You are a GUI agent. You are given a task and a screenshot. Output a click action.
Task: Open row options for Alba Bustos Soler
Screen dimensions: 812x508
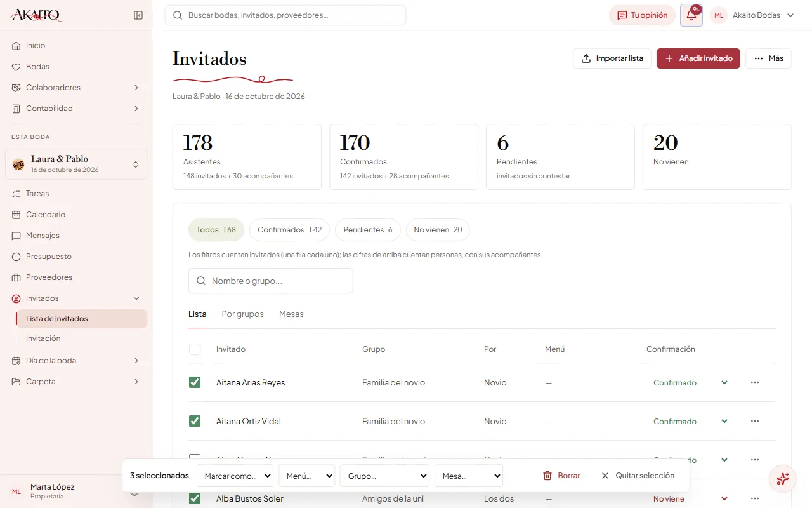[755, 498]
